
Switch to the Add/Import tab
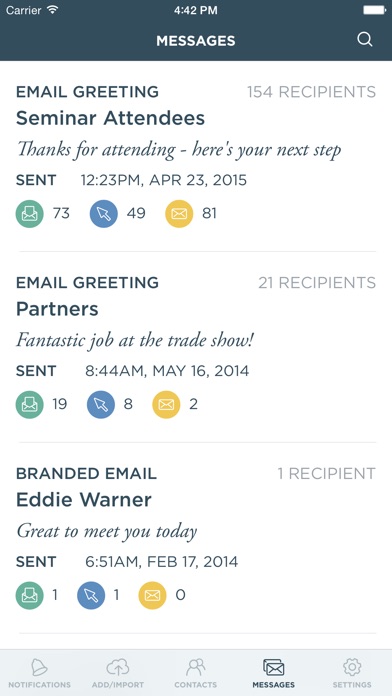click(118, 673)
